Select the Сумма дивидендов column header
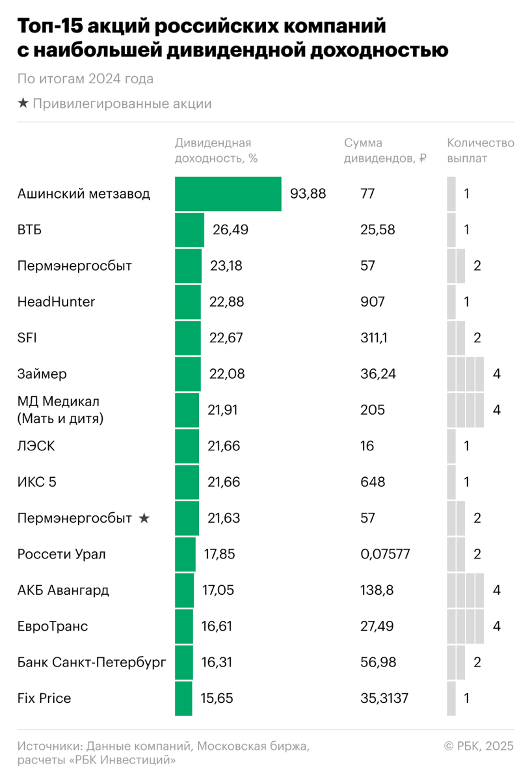The width and height of the screenshot is (532, 781). pyautogui.click(x=385, y=150)
